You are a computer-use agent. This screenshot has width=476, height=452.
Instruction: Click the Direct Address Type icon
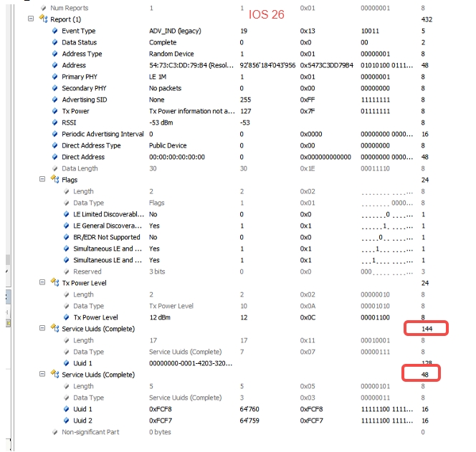[x=55, y=145]
